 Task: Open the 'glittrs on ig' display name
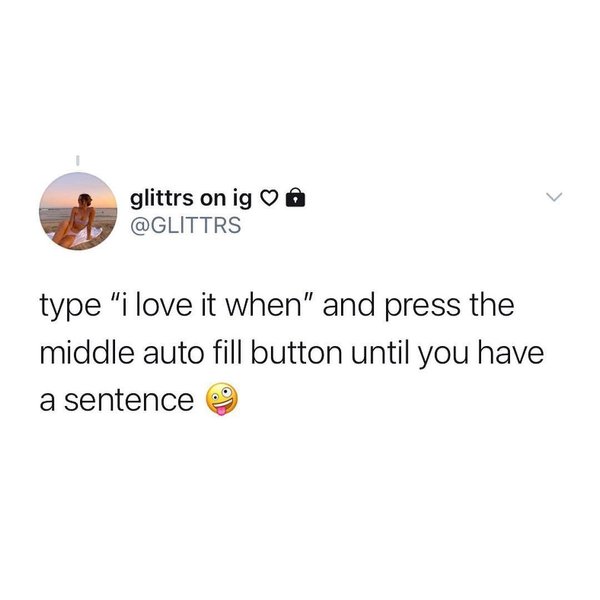point(191,199)
